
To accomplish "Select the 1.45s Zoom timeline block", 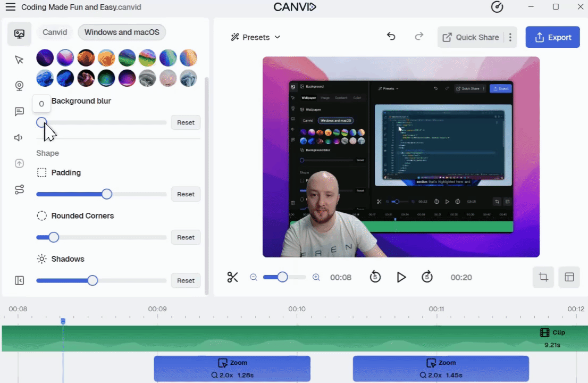I will [x=441, y=369].
